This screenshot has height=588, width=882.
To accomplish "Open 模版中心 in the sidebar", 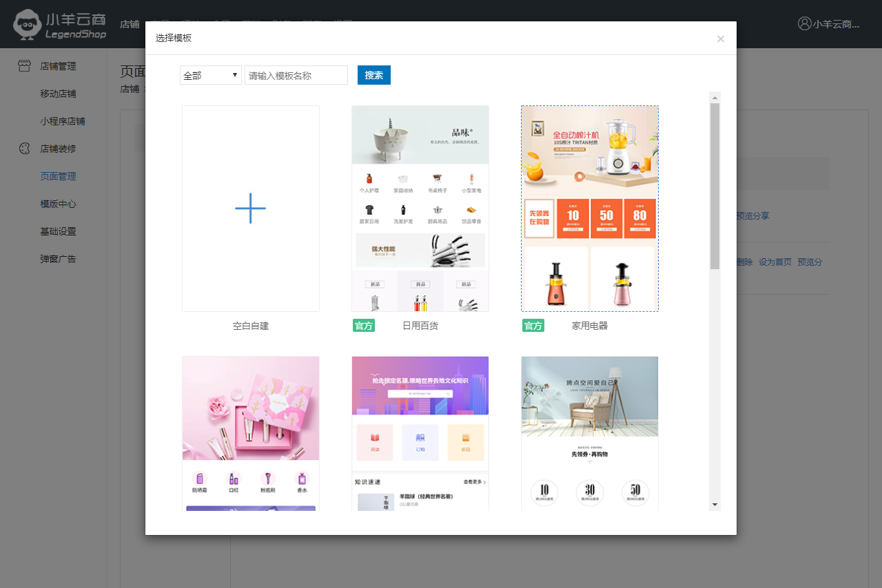I will [x=58, y=204].
